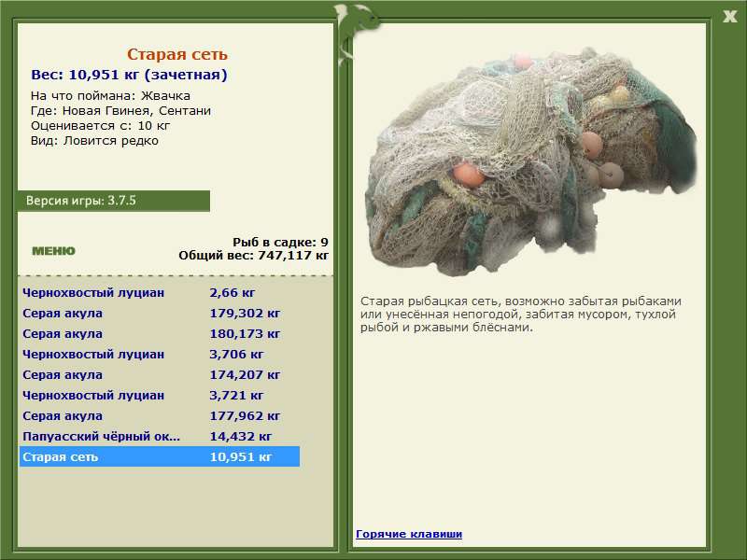Click the Общий вес: 747,117 кг total
The image size is (747, 560).
253,255
